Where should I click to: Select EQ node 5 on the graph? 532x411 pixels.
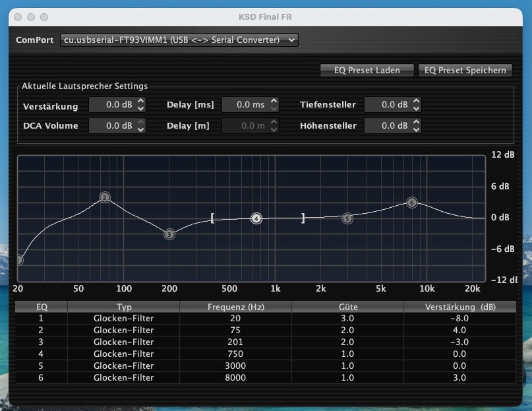pyautogui.click(x=347, y=218)
